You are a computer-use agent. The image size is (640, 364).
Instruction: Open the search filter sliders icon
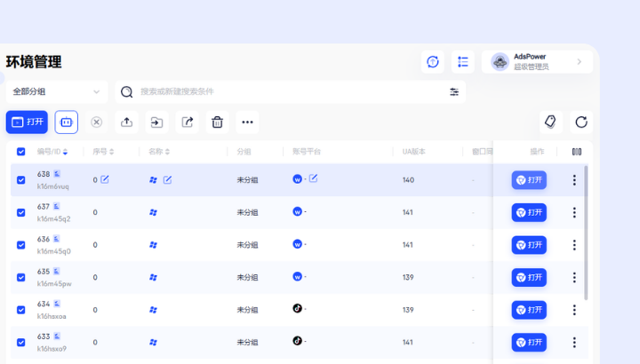tap(454, 91)
